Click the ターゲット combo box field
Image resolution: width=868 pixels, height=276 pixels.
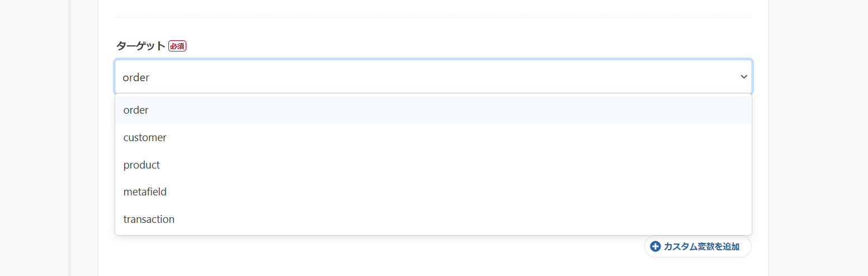click(x=433, y=77)
